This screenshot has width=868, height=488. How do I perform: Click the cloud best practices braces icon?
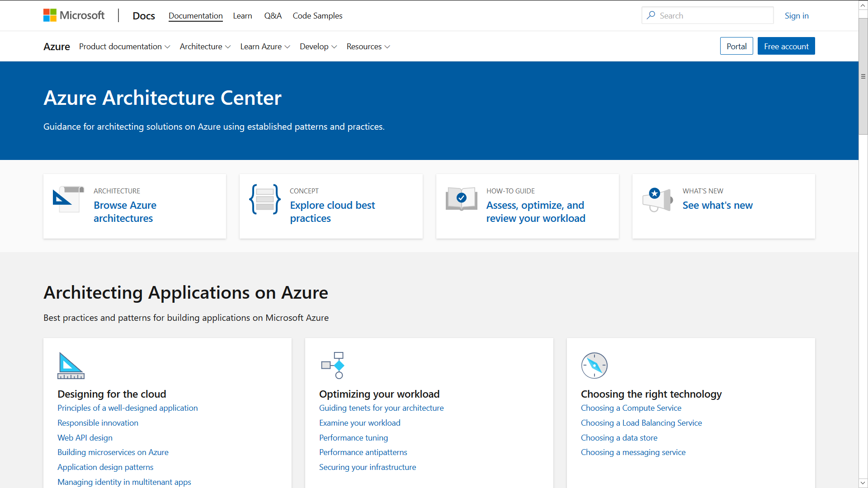point(265,199)
